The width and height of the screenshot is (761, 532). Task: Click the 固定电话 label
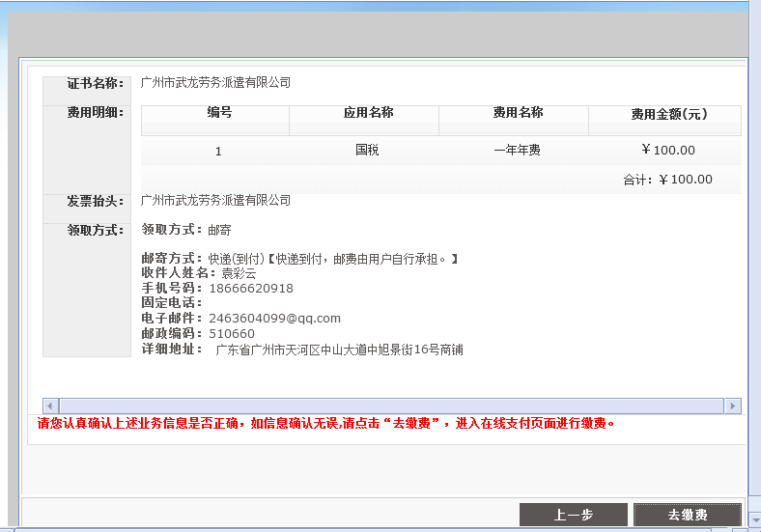click(171, 302)
